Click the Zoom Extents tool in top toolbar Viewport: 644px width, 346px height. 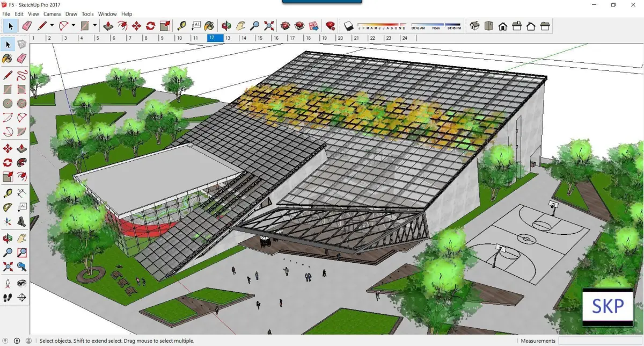coord(269,25)
